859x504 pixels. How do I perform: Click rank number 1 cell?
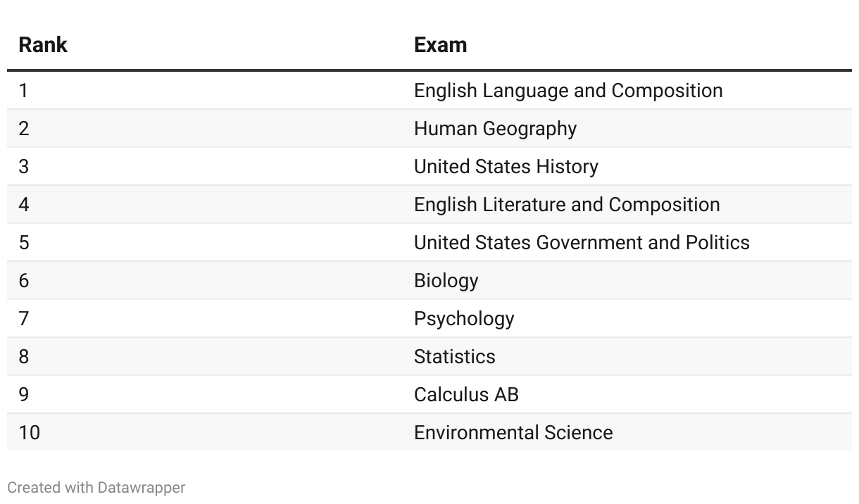(x=23, y=90)
